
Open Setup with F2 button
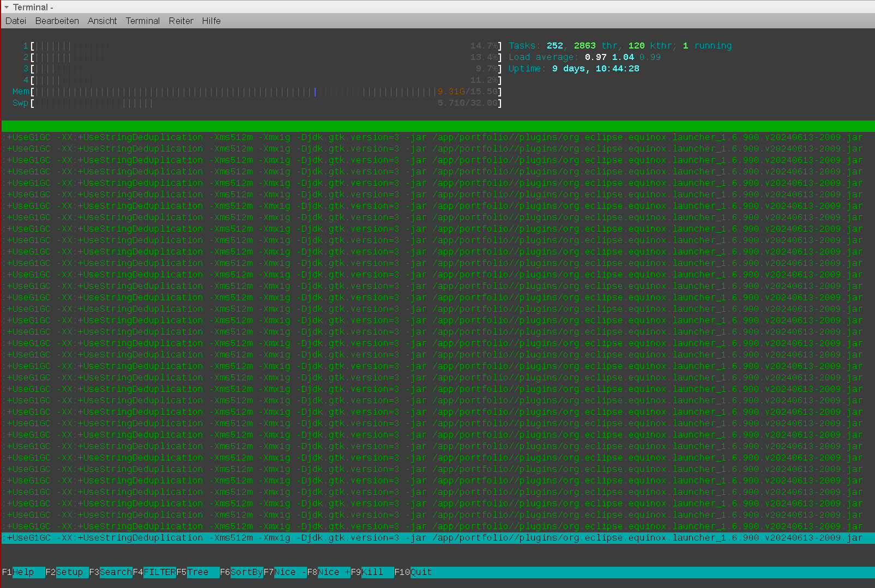[x=67, y=572]
